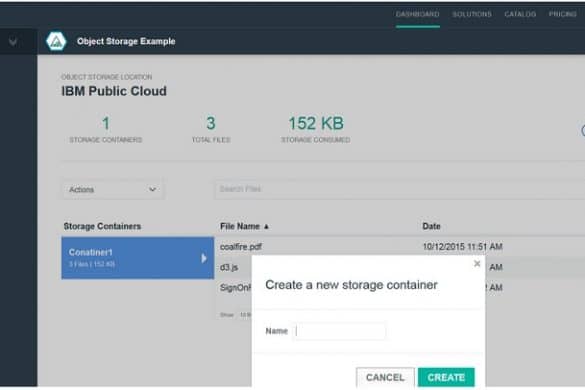Sort by File Name ascending arrow
The width and height of the screenshot is (585, 390).
click(266, 227)
